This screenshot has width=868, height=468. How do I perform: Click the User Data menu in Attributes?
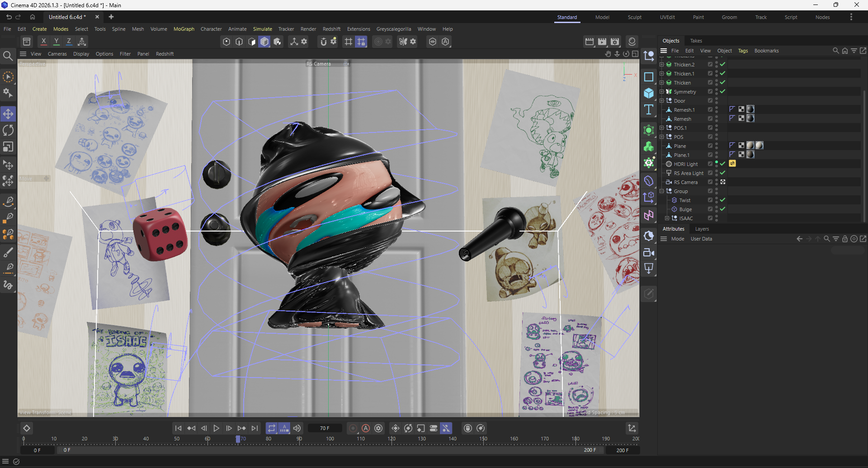click(x=701, y=239)
